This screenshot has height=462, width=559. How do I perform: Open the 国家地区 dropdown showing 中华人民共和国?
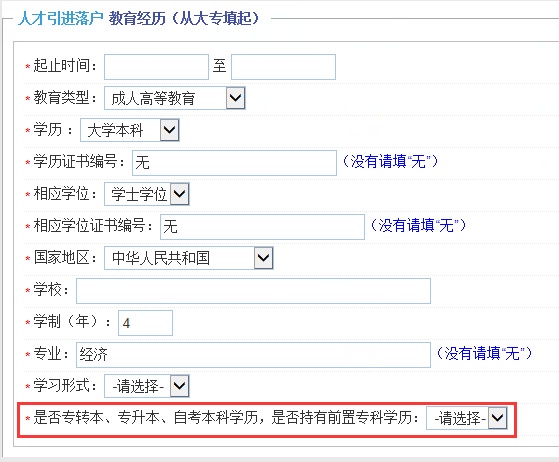click(x=189, y=258)
